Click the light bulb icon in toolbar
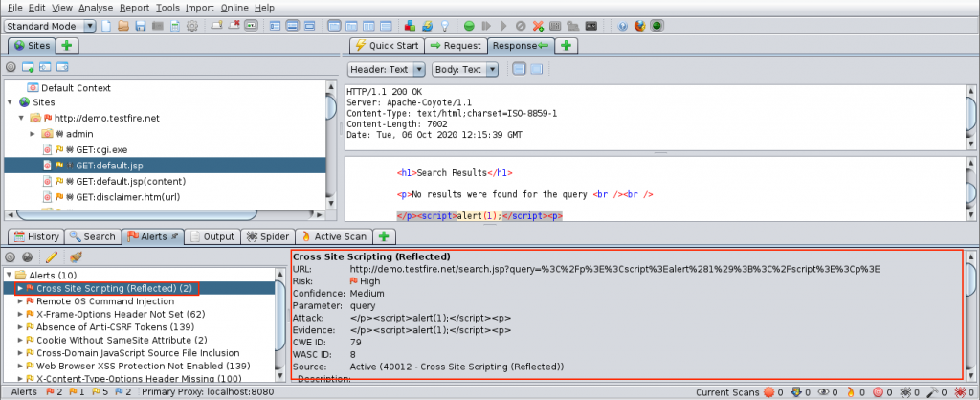Image resolution: width=980 pixels, height=400 pixels. coord(445,26)
